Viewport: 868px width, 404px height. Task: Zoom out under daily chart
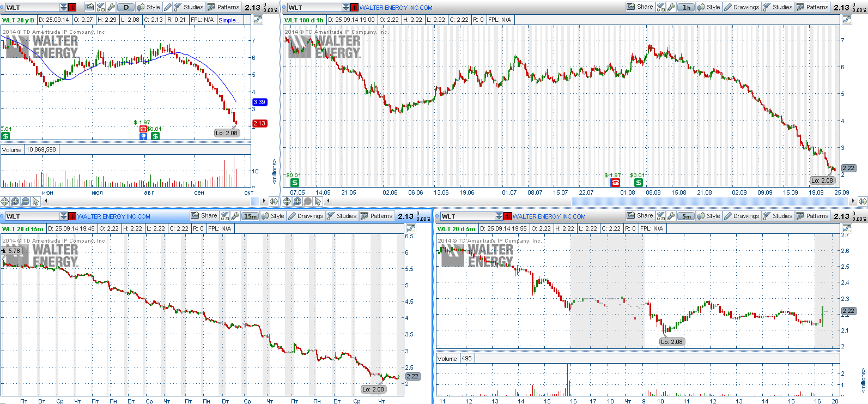click(x=25, y=201)
